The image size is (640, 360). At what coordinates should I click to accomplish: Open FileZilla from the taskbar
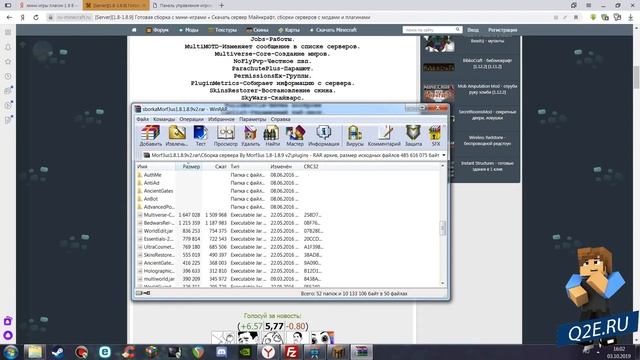291,352
